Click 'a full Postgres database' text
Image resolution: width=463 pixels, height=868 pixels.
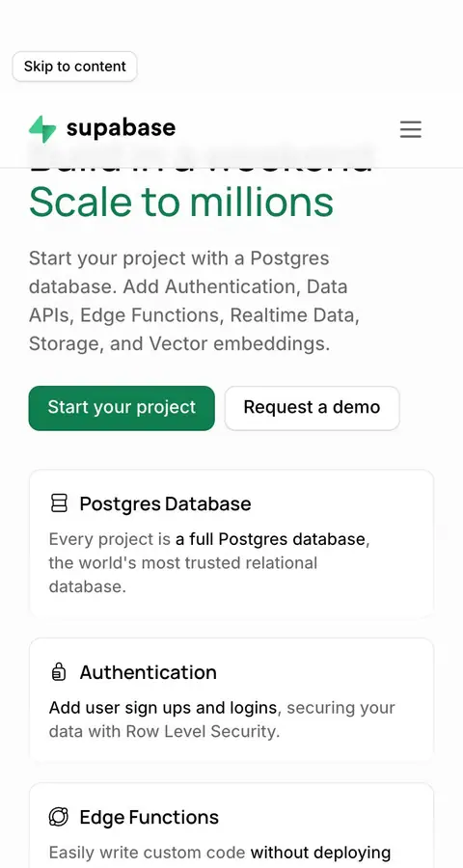point(270,538)
